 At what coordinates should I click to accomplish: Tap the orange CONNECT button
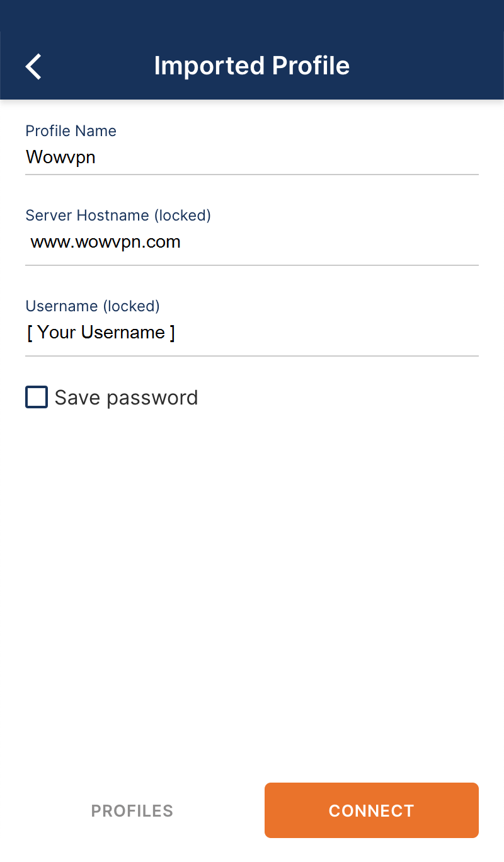(372, 810)
